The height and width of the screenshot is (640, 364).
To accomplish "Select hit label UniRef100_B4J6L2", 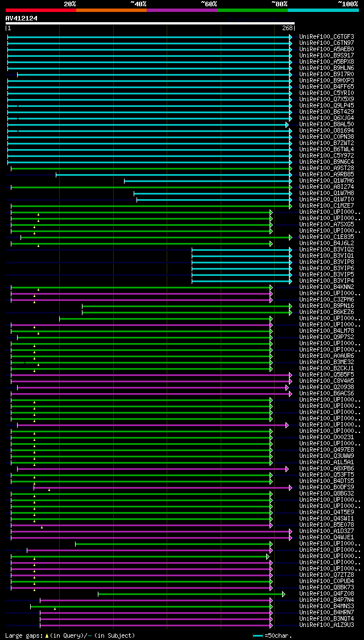I will pos(326,243).
